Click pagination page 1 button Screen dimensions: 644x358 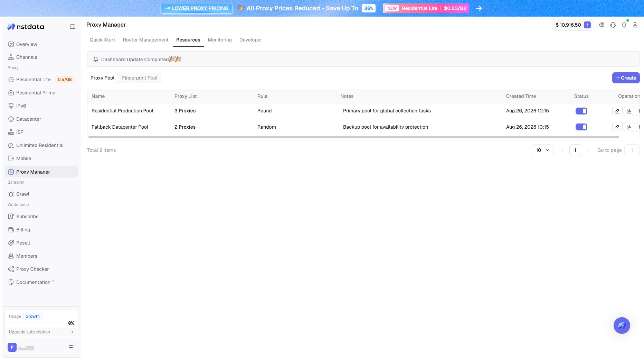coord(575,150)
